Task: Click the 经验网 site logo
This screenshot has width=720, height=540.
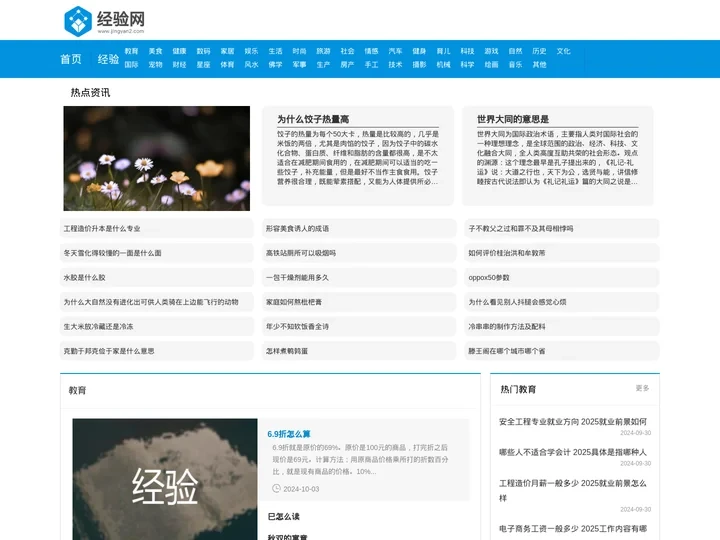Action: coord(105,21)
